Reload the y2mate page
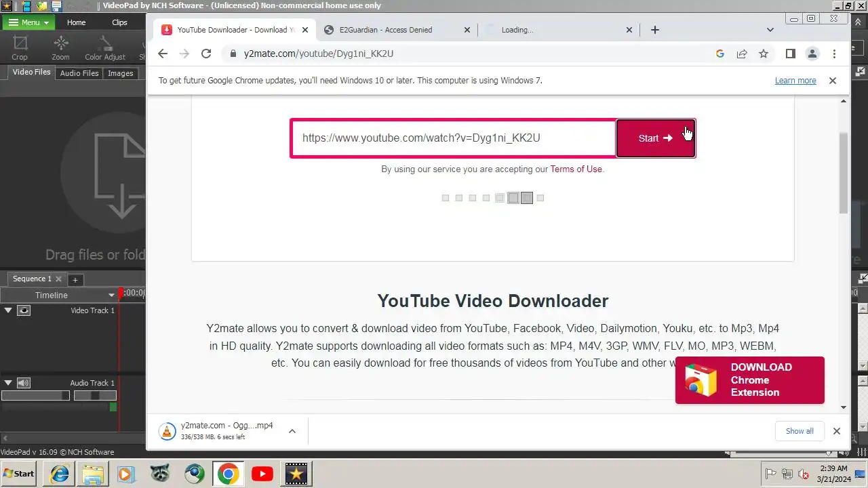The height and width of the screenshot is (488, 868). [206, 54]
